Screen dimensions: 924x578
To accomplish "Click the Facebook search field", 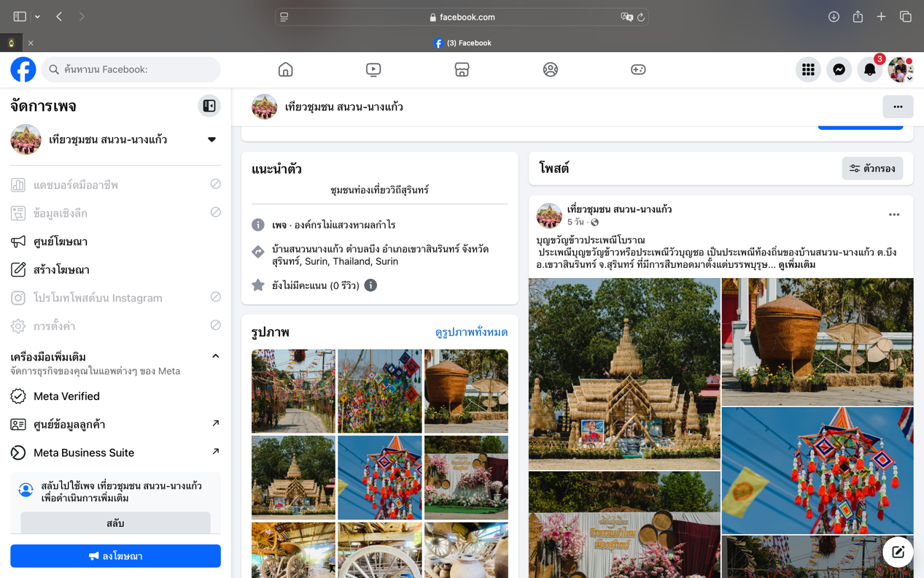I will click(x=131, y=69).
